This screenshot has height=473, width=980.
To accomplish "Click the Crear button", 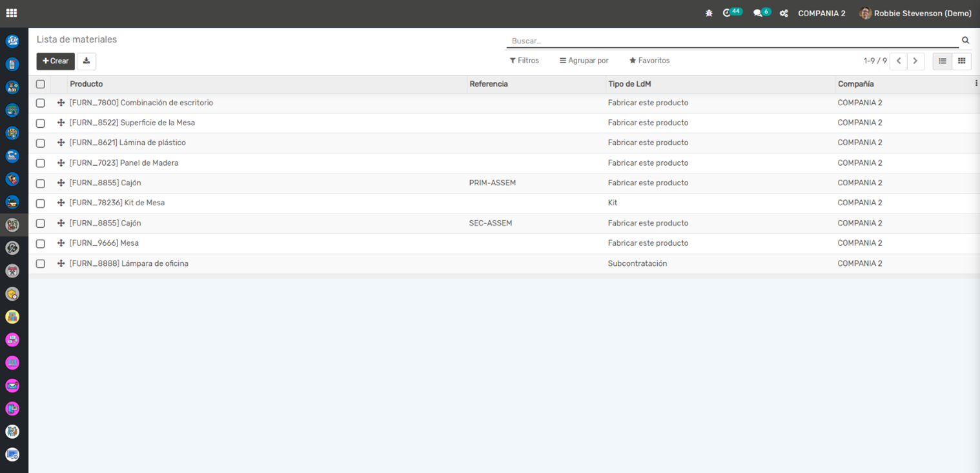I will tap(56, 61).
